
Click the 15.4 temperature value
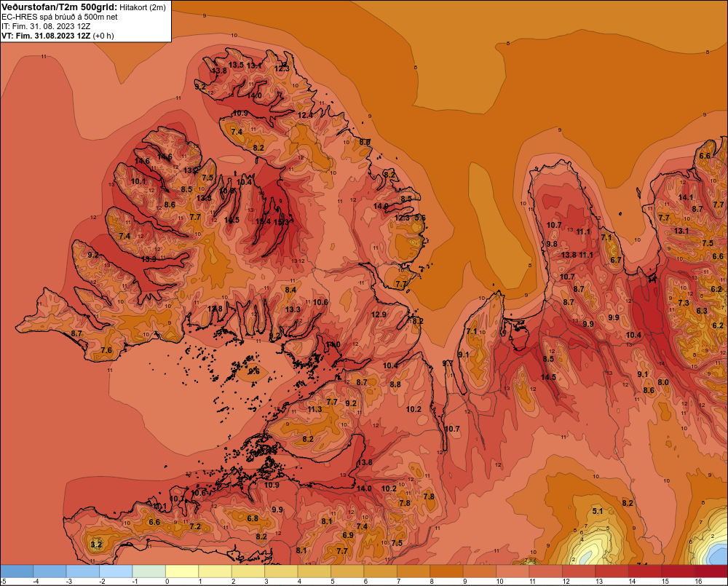pos(264,221)
